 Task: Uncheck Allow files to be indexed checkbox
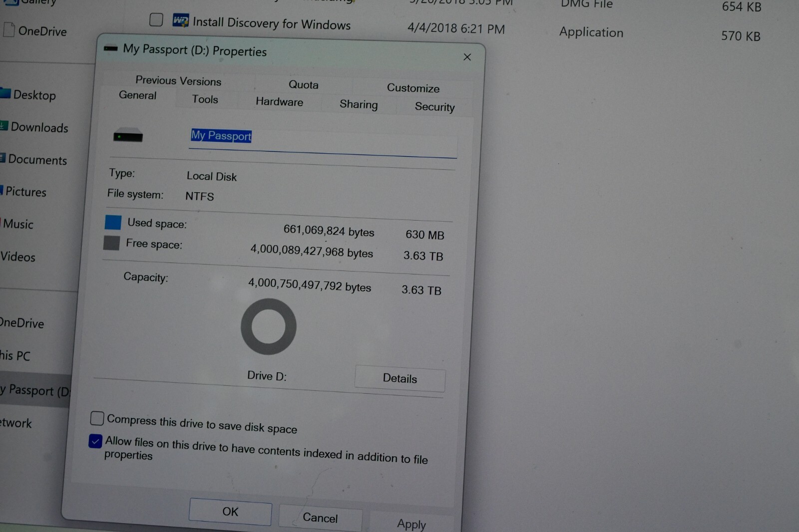95,441
